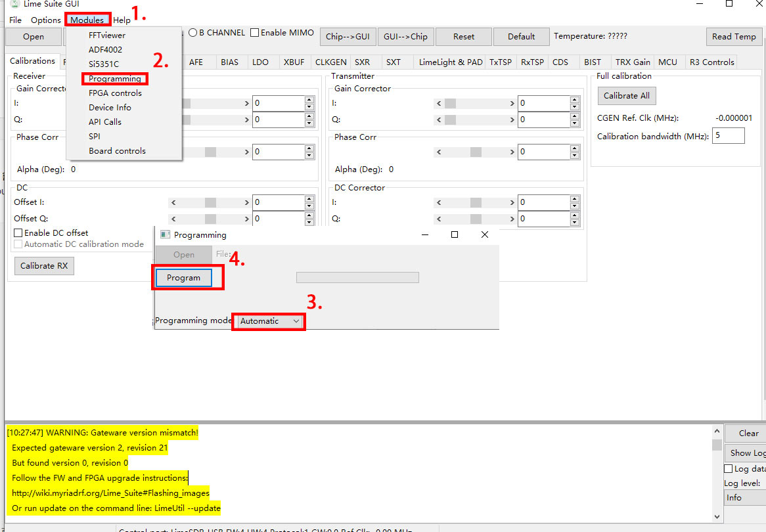Open Board controls module
Screen dimensions: 766x532
pos(117,151)
